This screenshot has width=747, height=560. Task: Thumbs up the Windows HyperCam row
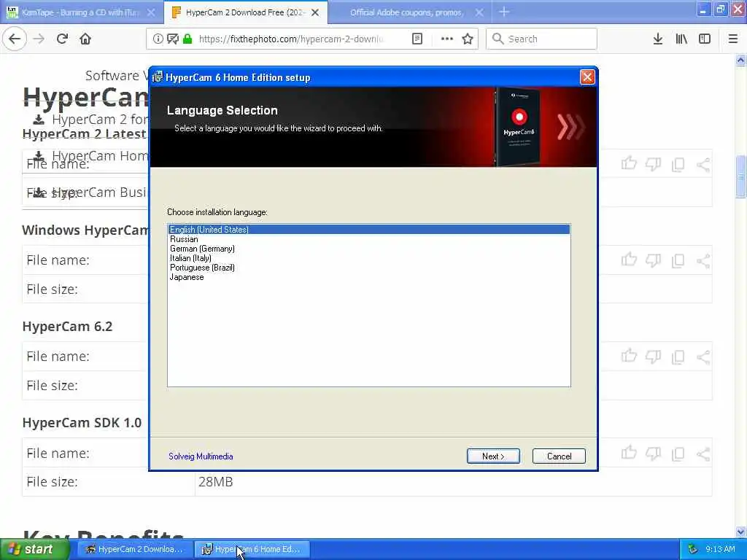coord(629,260)
